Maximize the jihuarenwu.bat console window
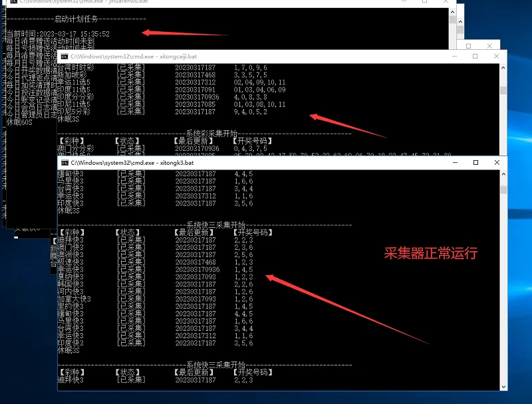This screenshot has height=404, width=532. click(x=424, y=1)
